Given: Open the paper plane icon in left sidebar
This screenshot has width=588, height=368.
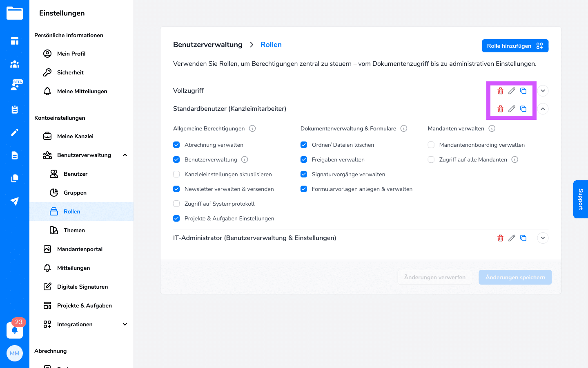Looking at the screenshot, I should click(15, 201).
